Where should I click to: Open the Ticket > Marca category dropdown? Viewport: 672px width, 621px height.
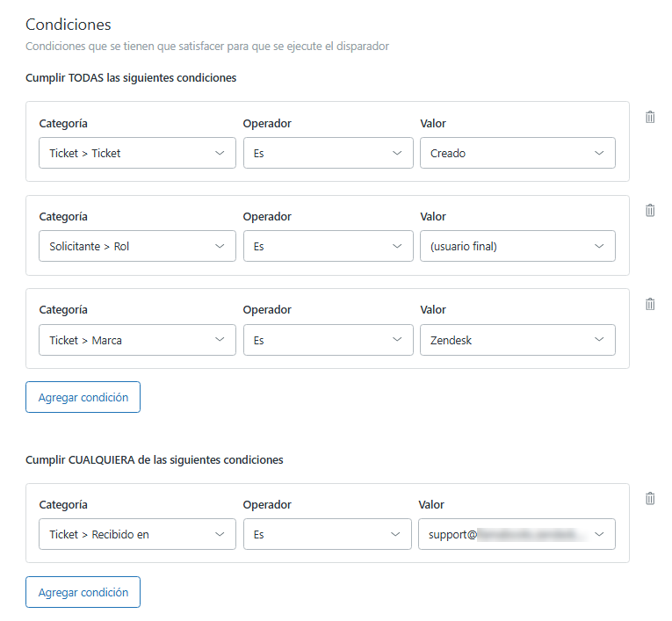tap(137, 340)
